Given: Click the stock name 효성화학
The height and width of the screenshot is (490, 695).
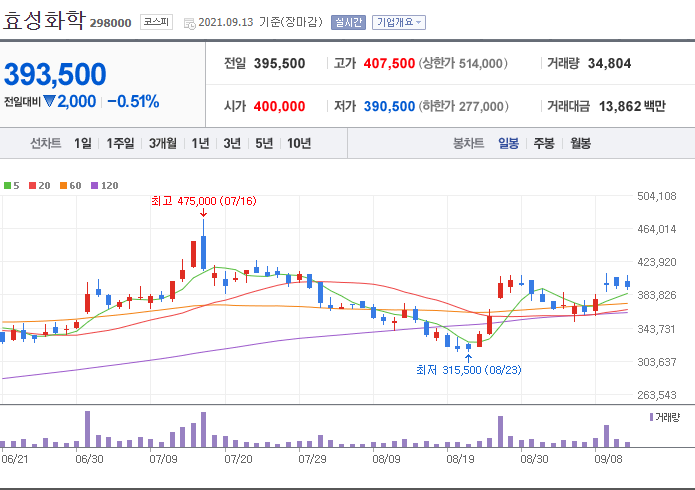Looking at the screenshot, I should click(43, 20).
